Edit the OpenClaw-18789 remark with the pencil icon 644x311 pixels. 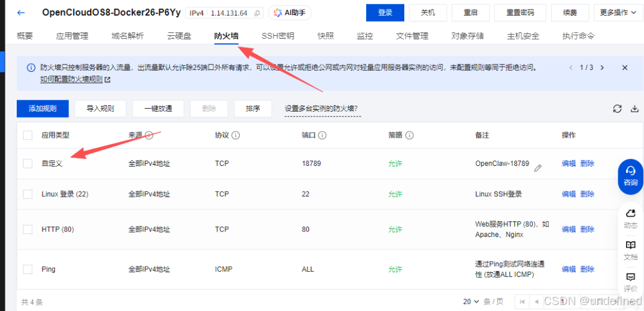(x=538, y=168)
